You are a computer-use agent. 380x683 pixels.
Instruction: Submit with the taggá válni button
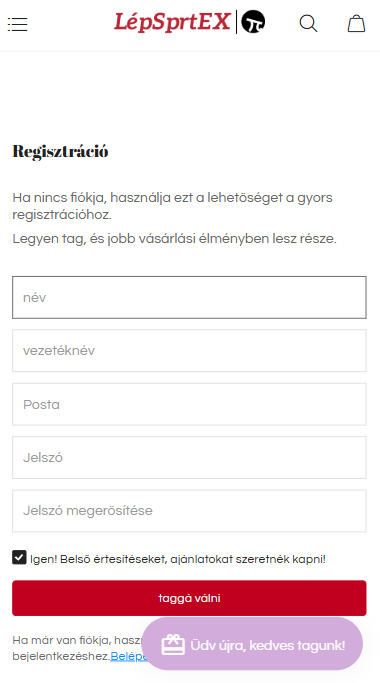[x=189, y=598]
